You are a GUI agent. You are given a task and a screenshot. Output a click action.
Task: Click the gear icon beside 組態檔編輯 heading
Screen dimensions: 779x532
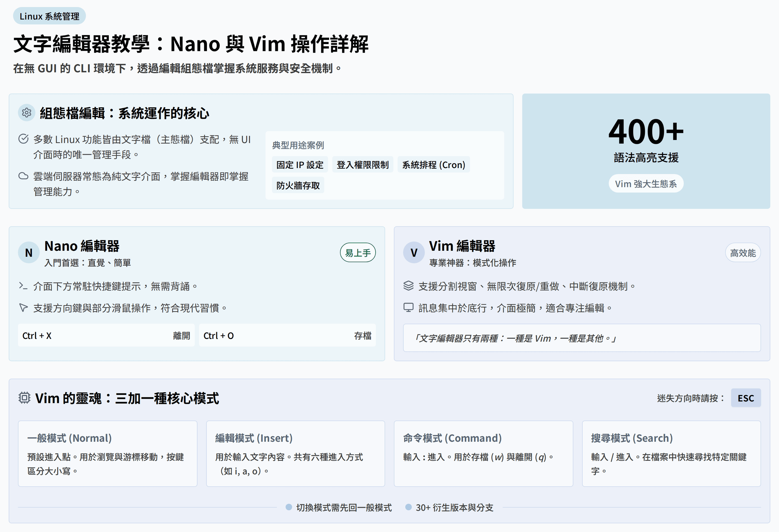[x=26, y=113]
